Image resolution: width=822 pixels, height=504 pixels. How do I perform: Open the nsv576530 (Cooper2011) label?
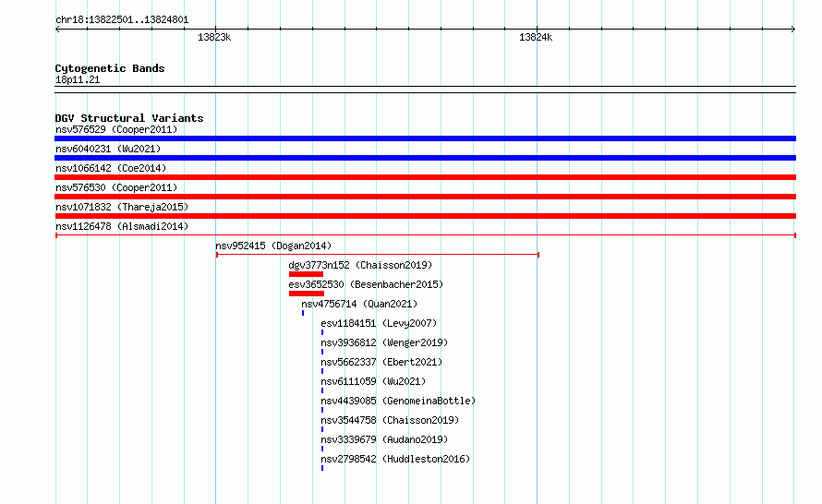[116, 187]
